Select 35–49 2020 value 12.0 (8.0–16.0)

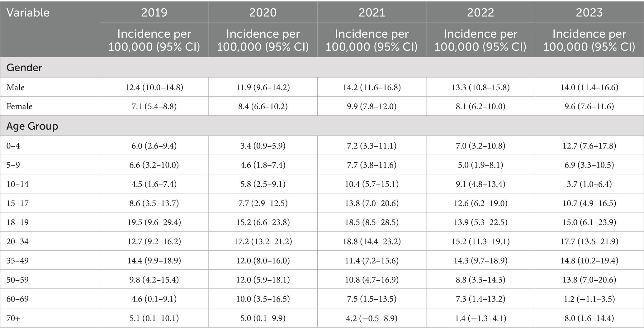pyautogui.click(x=263, y=260)
